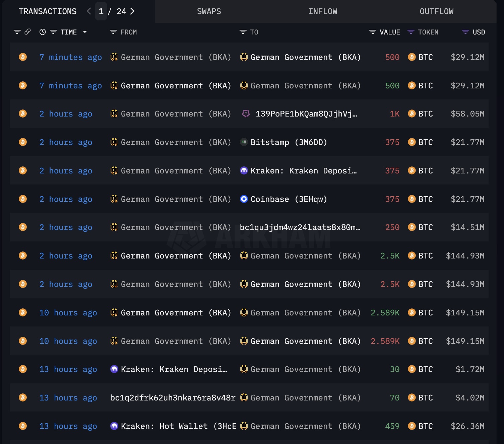Click the total pages count 24
504x444 pixels.
121,11
